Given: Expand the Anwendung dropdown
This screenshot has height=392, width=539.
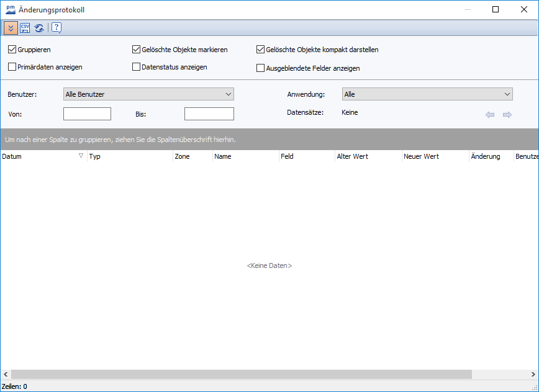Looking at the screenshot, I should point(427,94).
